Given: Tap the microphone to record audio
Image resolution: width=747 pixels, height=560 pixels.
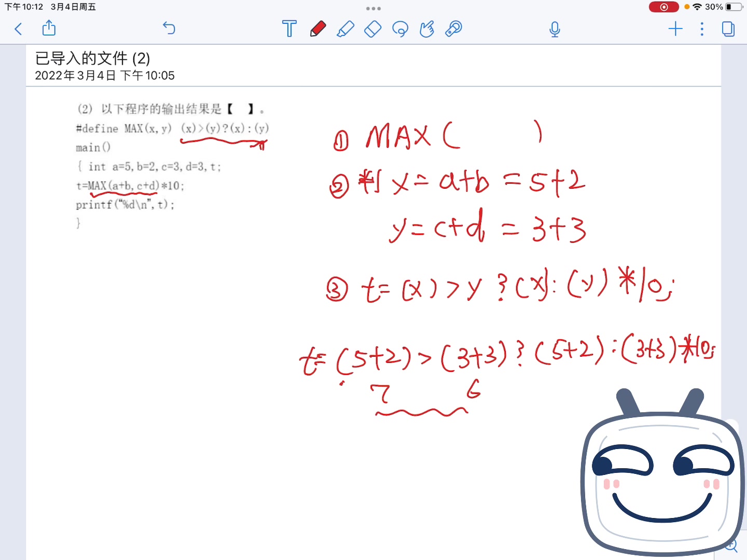Looking at the screenshot, I should (x=554, y=30).
